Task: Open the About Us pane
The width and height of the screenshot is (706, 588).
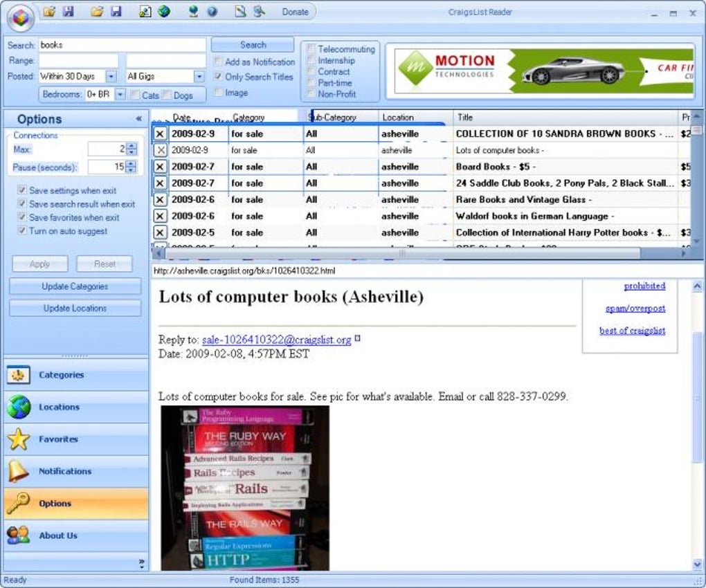Action: [x=76, y=535]
